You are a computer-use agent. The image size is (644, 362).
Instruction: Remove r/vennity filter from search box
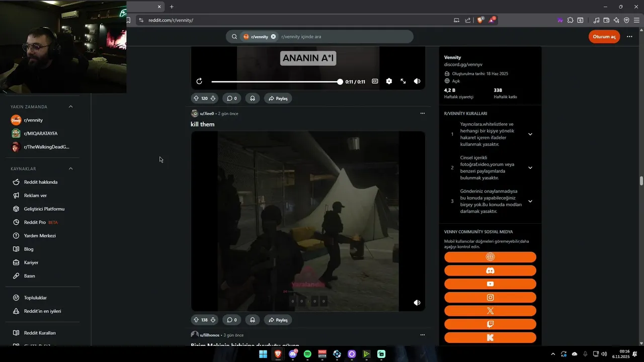273,37
